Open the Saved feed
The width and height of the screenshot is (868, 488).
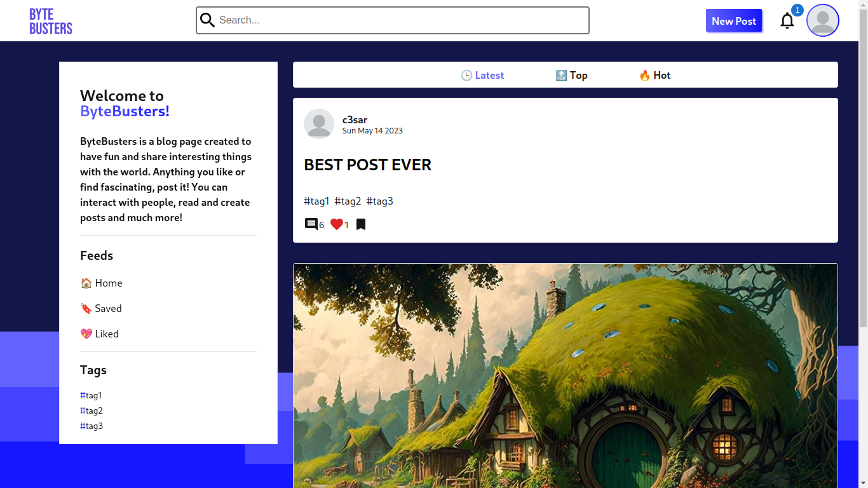click(101, 308)
